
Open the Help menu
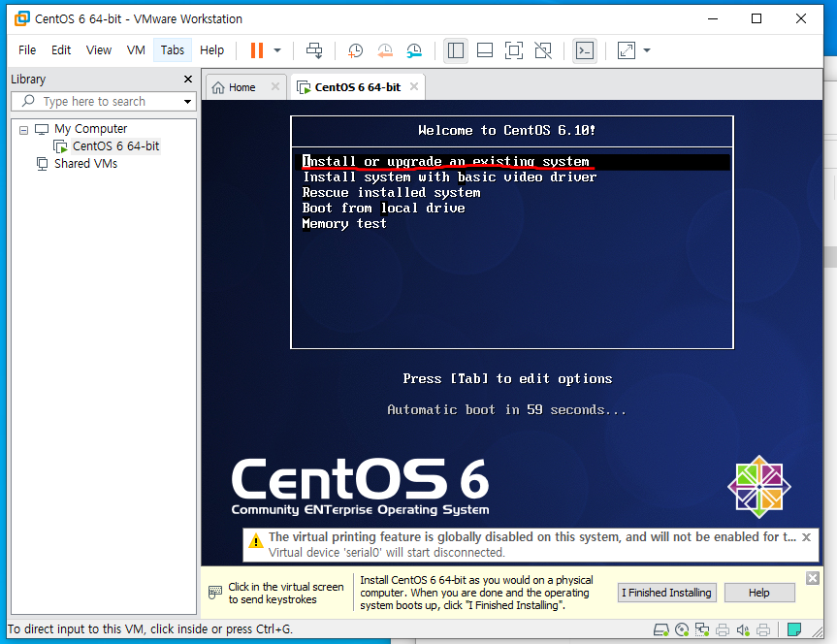click(212, 50)
